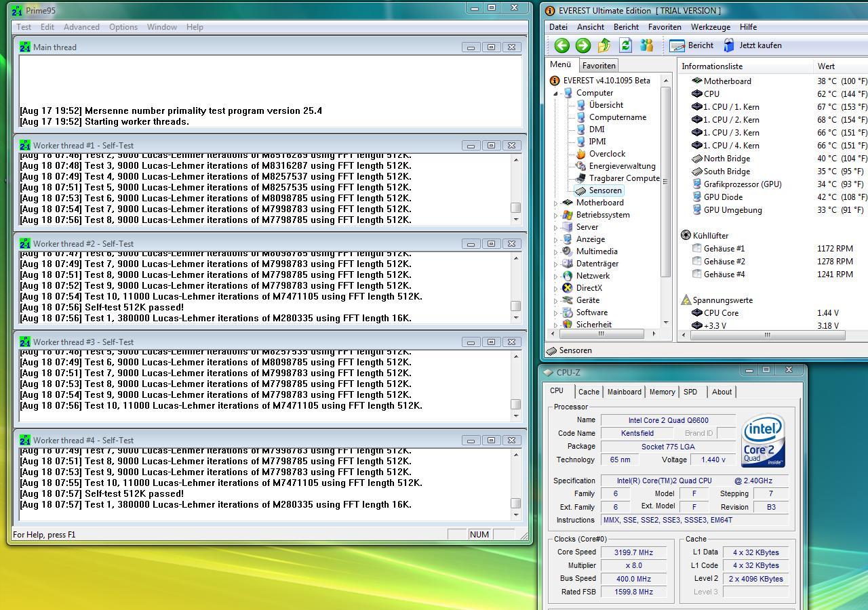Click the Up folder arrow icon in EVEREST

tap(604, 45)
